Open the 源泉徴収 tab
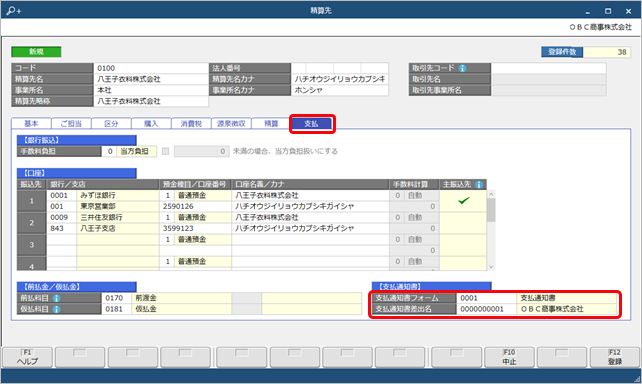 [231, 123]
